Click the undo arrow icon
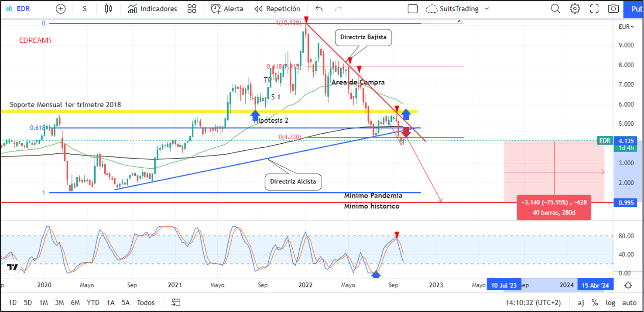Viewport: 644px width, 312px height. point(319,9)
